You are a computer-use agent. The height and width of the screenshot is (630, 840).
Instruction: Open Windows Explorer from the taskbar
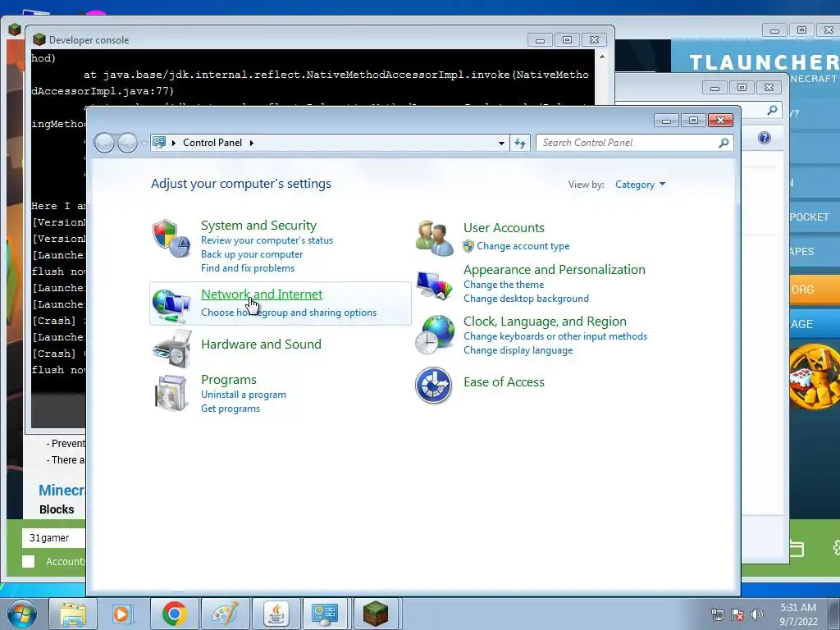tap(72, 614)
